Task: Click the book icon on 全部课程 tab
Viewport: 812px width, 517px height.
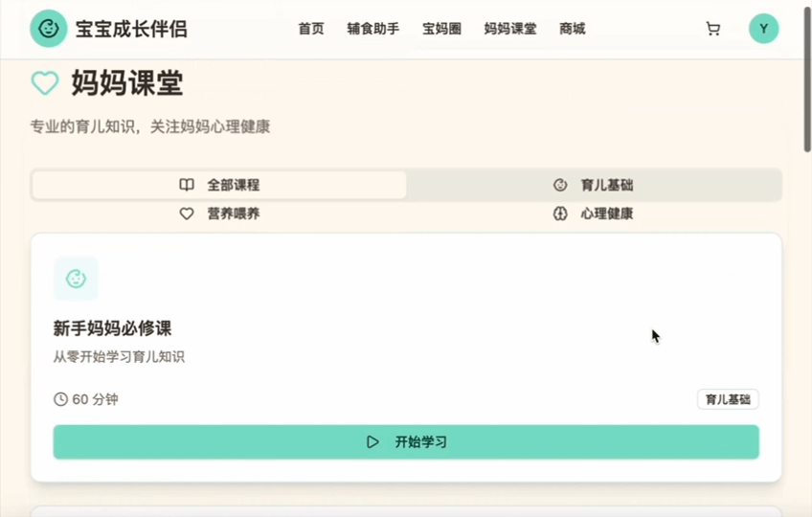Action: 187,185
